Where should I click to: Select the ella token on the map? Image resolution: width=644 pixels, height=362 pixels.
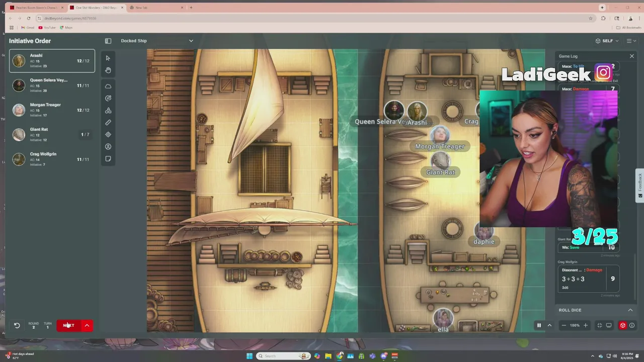click(443, 318)
